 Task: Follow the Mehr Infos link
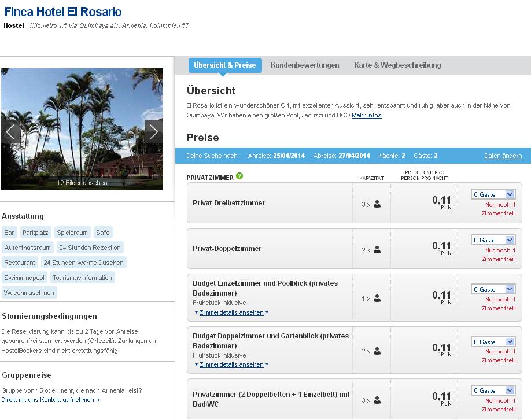(366, 115)
